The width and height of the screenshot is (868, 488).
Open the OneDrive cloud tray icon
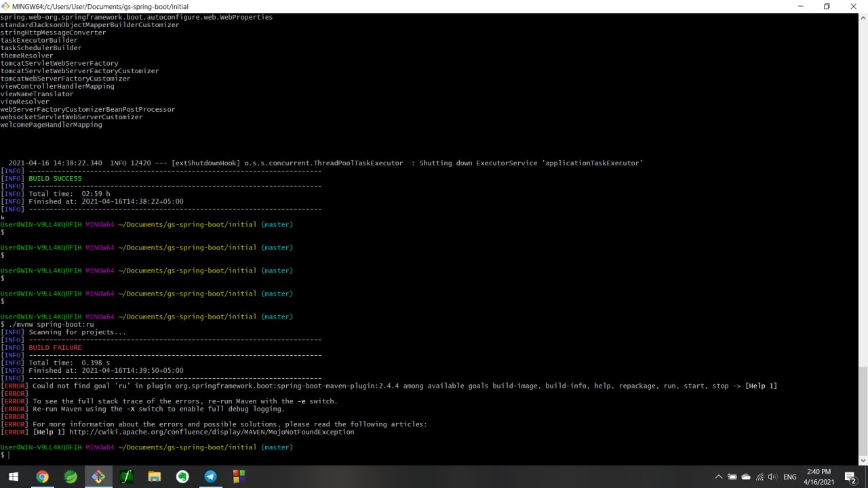tap(746, 477)
